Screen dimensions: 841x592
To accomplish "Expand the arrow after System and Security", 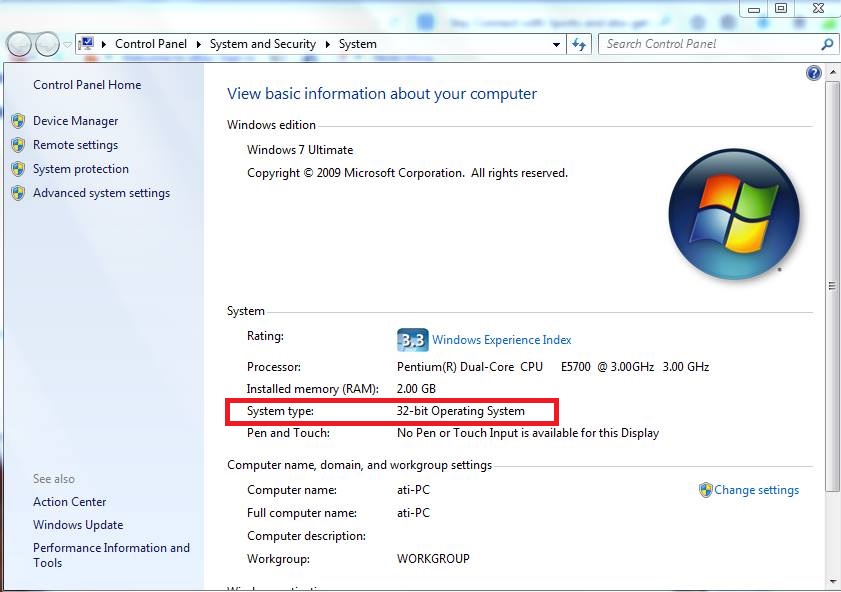I will tap(327, 45).
